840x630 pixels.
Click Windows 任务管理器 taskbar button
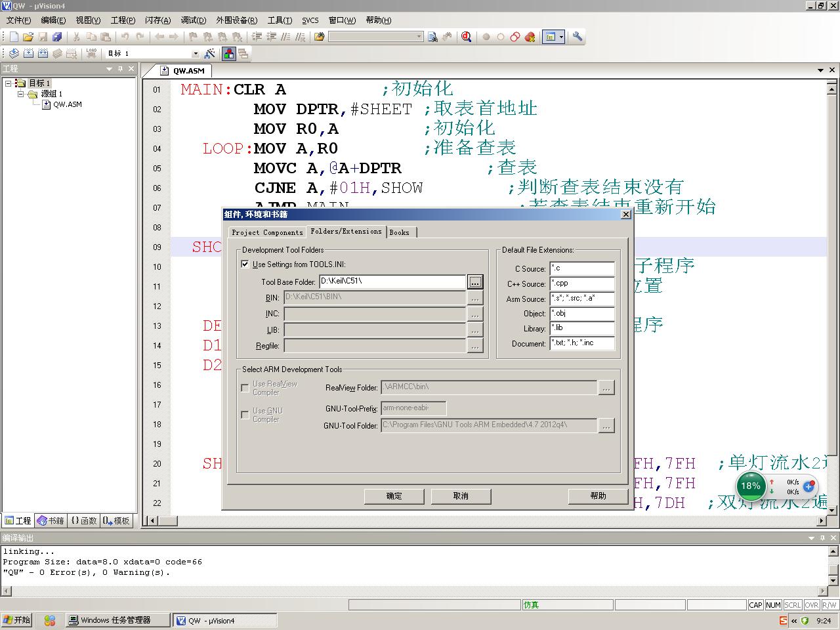117,620
